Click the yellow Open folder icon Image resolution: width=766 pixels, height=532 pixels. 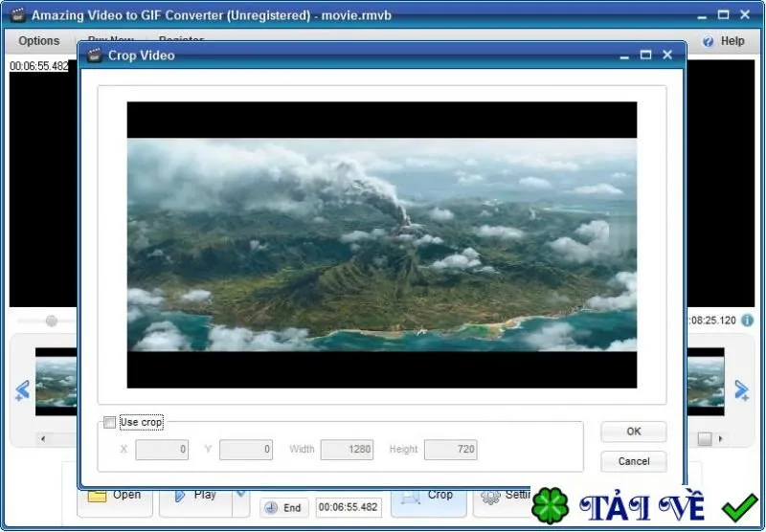[97, 496]
